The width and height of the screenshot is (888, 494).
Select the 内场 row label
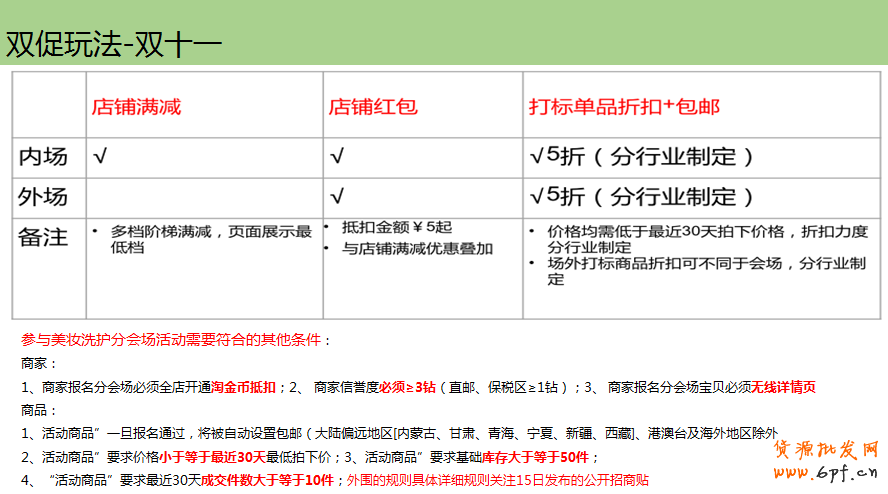tap(44, 157)
